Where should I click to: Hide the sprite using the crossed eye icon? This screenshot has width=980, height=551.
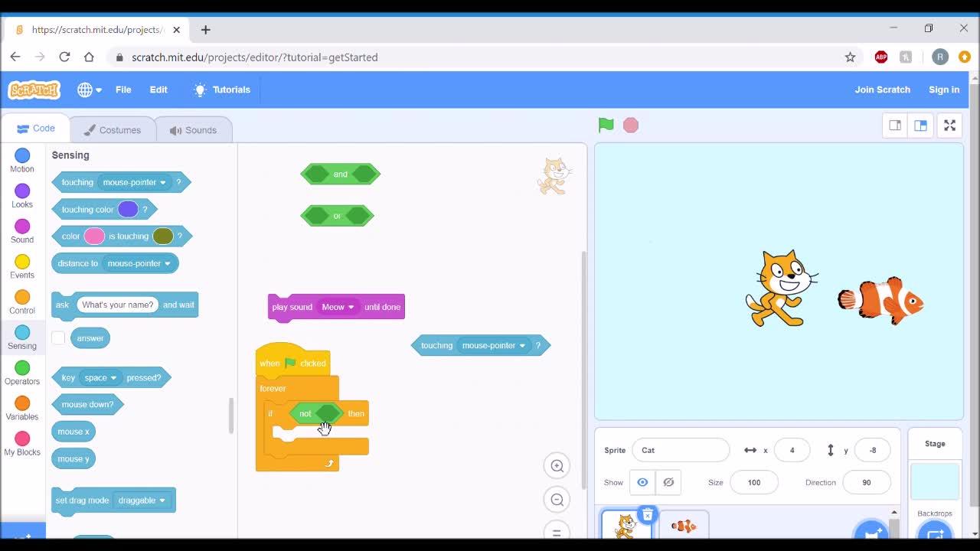pyautogui.click(x=668, y=482)
